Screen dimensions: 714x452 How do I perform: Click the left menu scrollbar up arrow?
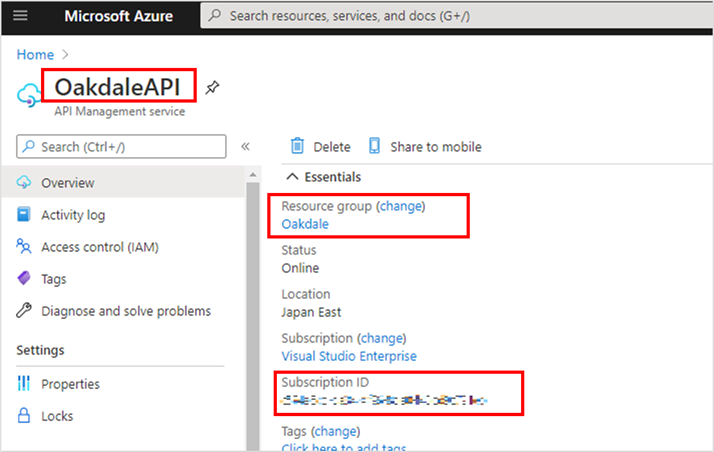[253, 175]
